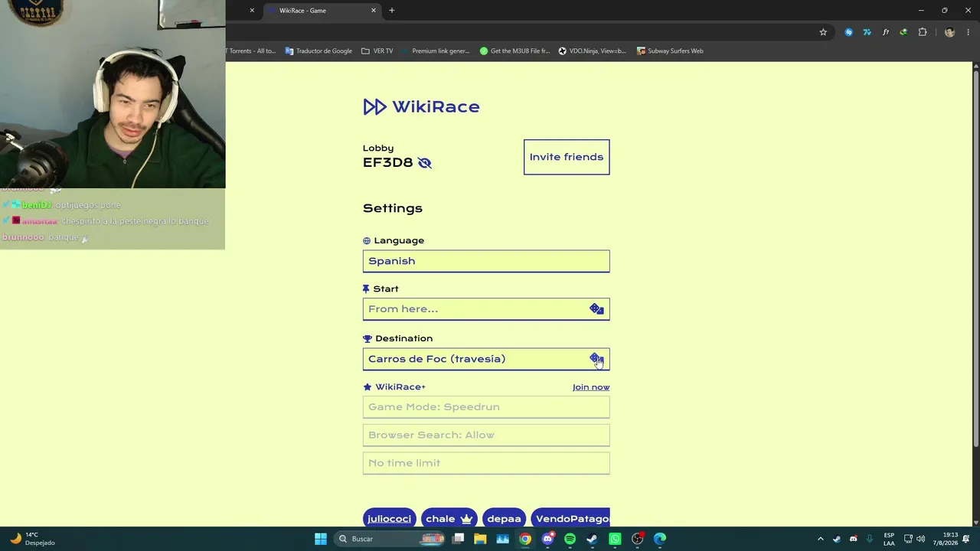
Task: Open the VER TV bookmark folder
Action: tap(377, 51)
